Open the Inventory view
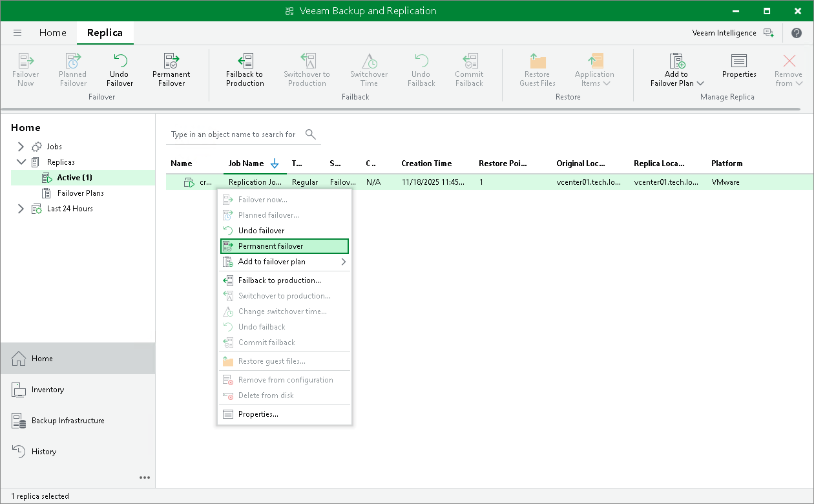The height and width of the screenshot is (504, 814). coord(48,390)
